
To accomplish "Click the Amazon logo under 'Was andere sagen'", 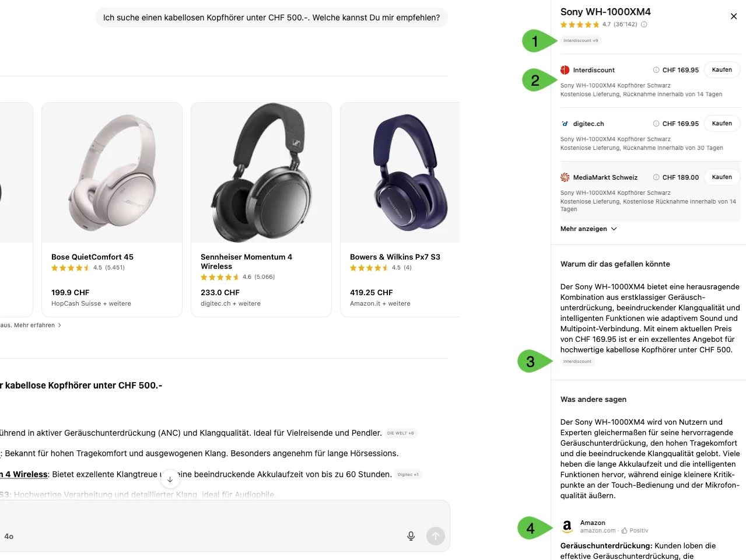I will [567, 526].
